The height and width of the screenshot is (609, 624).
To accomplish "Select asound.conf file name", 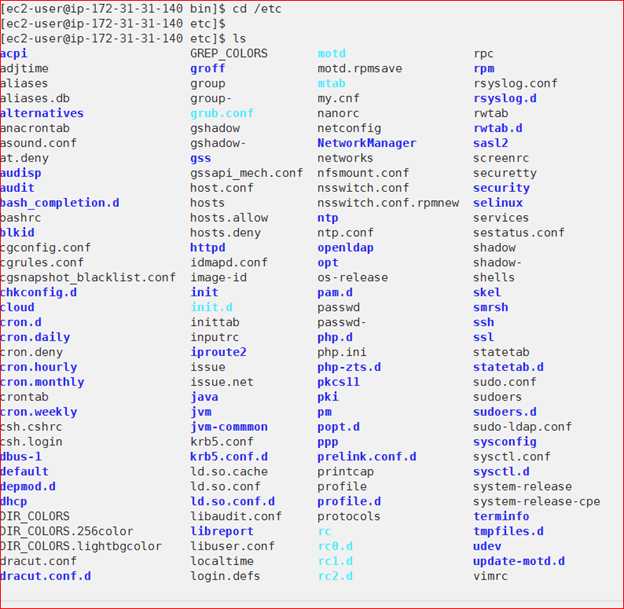I will (38, 143).
